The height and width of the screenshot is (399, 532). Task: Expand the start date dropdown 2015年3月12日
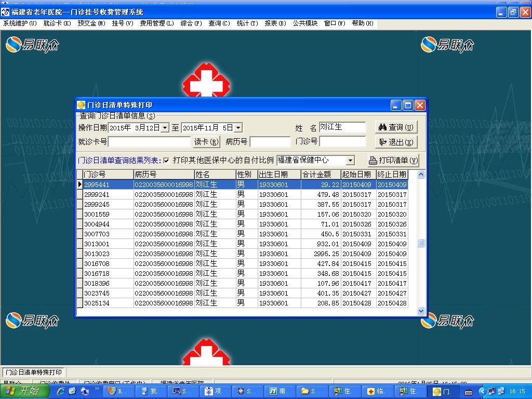165,128
